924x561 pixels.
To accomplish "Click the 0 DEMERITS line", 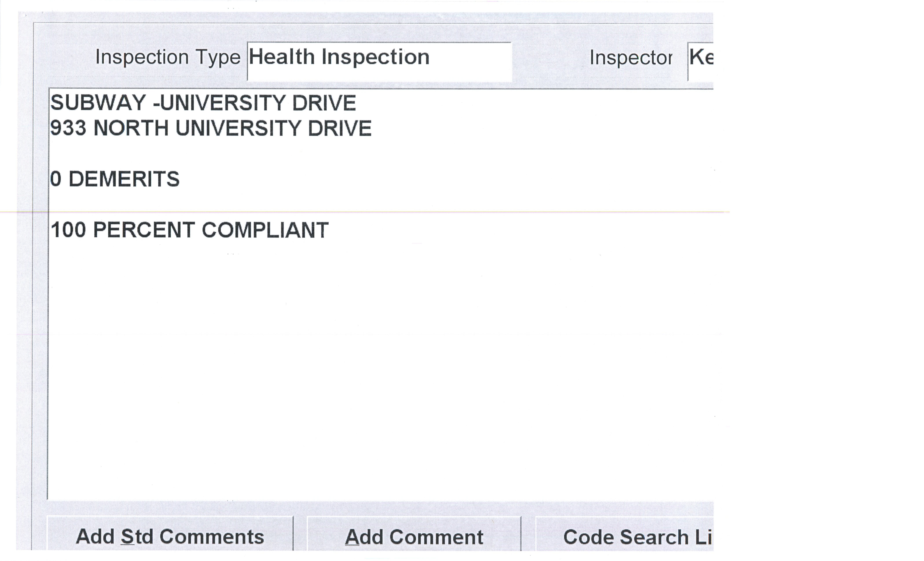I will [x=115, y=179].
